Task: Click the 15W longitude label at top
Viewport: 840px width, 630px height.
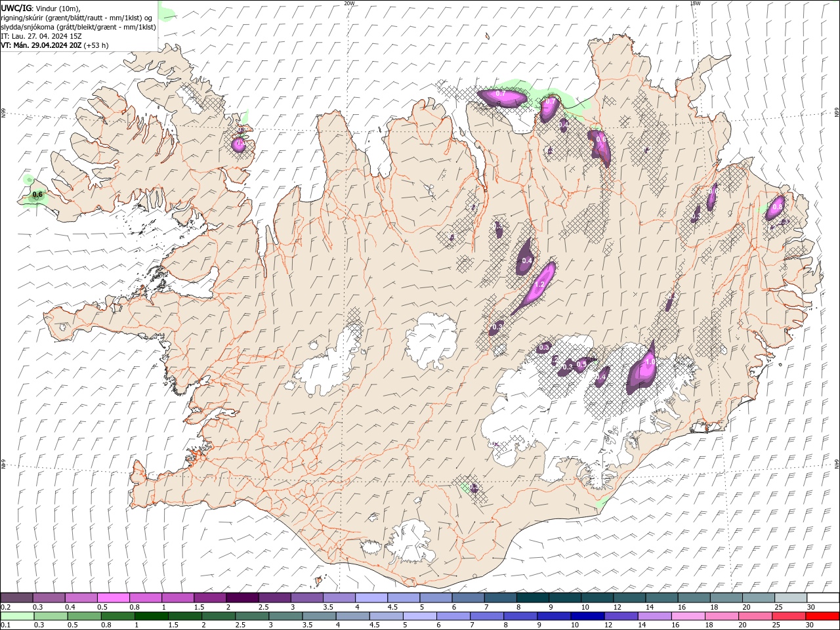Action: pyautogui.click(x=695, y=3)
